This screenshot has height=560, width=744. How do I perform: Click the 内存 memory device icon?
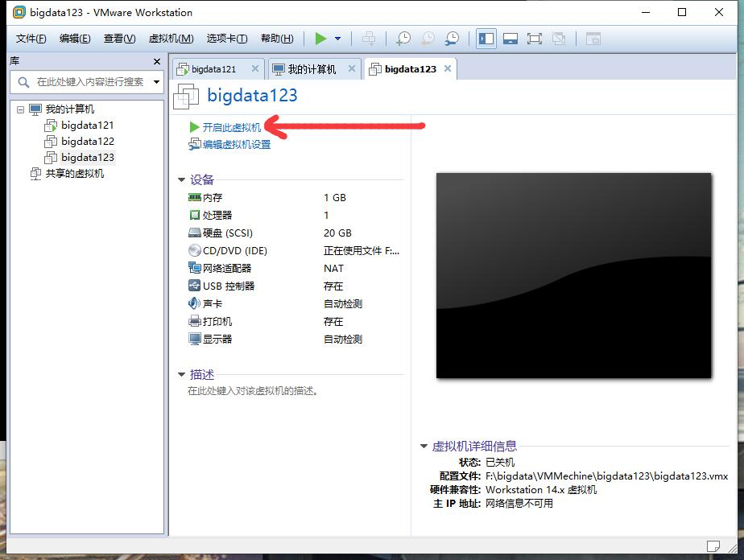195,197
